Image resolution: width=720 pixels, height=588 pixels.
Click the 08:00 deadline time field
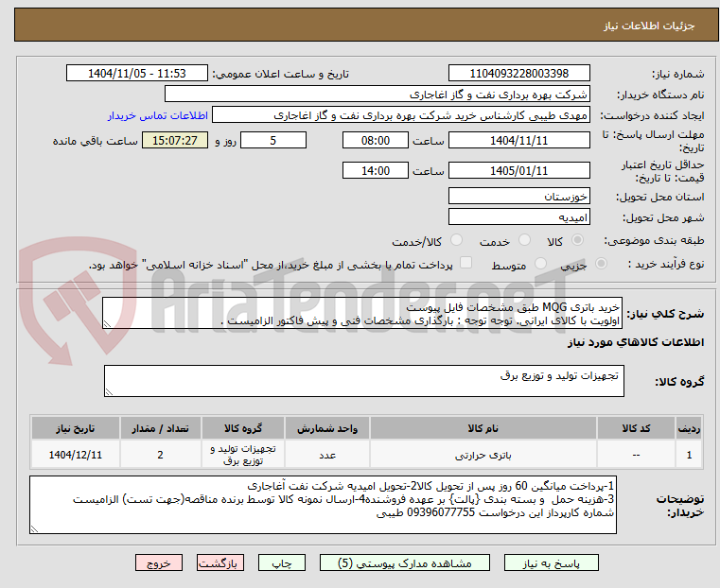(x=376, y=140)
